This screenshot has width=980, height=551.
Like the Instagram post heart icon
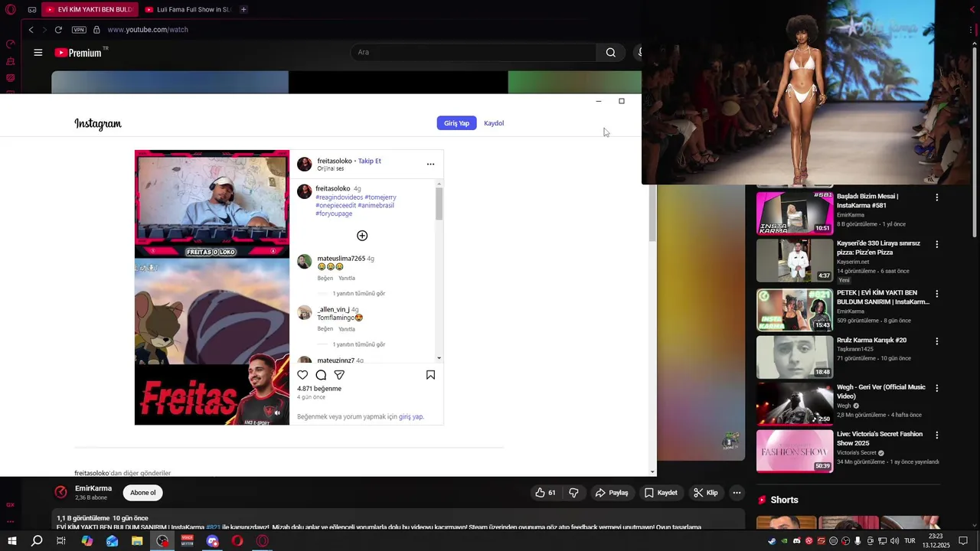302,375
